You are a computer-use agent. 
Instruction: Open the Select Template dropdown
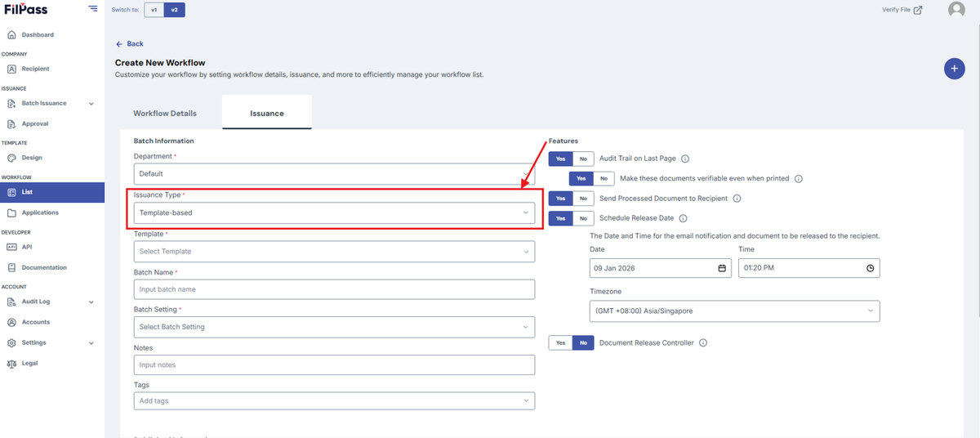tap(334, 252)
